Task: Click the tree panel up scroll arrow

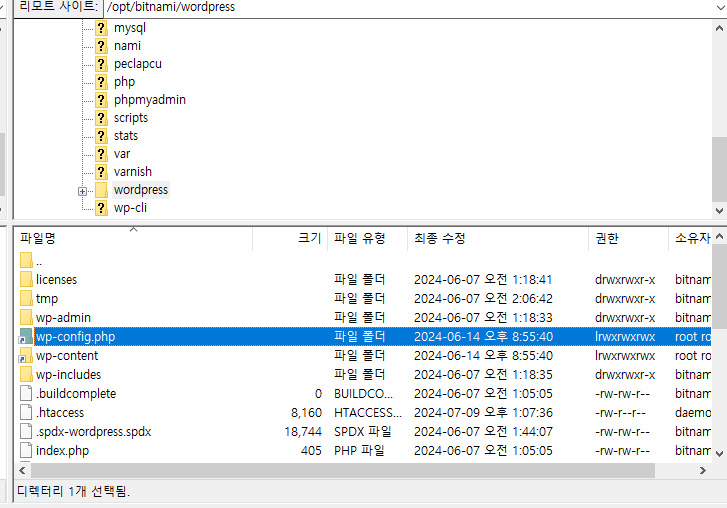Action: coord(719,28)
